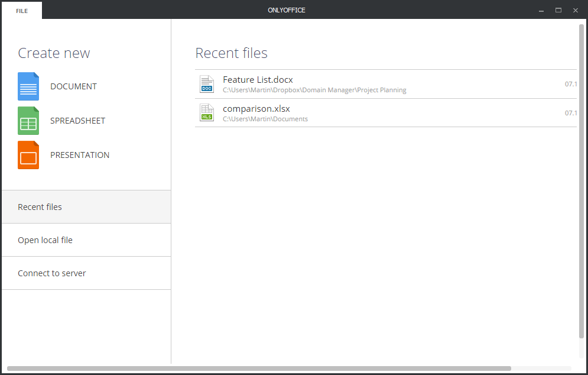Click the blue Document file icon
Viewport: 588px width, 375px height.
[x=28, y=86]
